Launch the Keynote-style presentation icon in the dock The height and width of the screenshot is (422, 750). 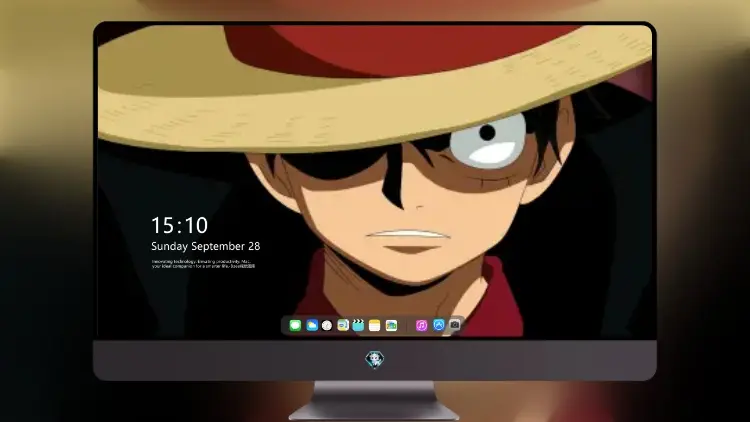tap(343, 325)
